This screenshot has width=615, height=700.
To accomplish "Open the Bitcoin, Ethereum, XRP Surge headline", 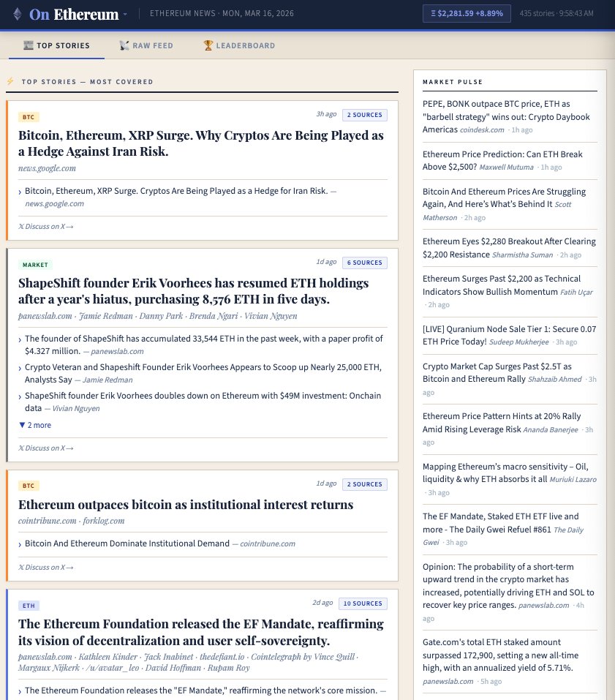I will pyautogui.click(x=201, y=143).
